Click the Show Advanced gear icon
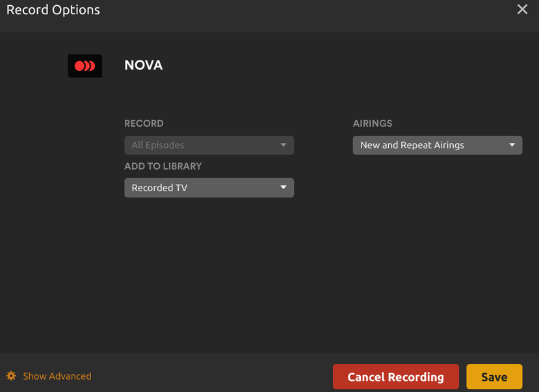The width and height of the screenshot is (539, 392). pyautogui.click(x=11, y=376)
